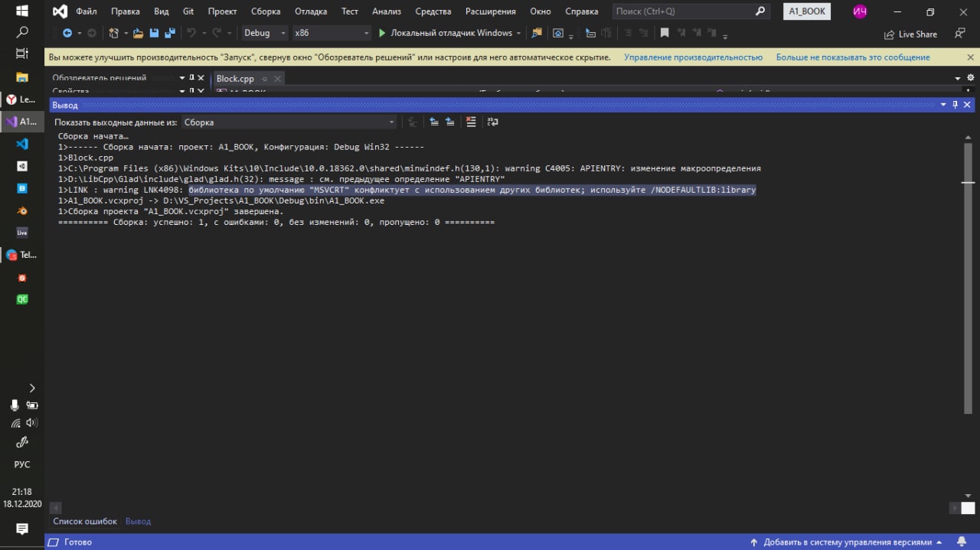Viewport: 980px width, 550px height.
Task: Open the Сборка output source dropdown
Action: point(289,122)
